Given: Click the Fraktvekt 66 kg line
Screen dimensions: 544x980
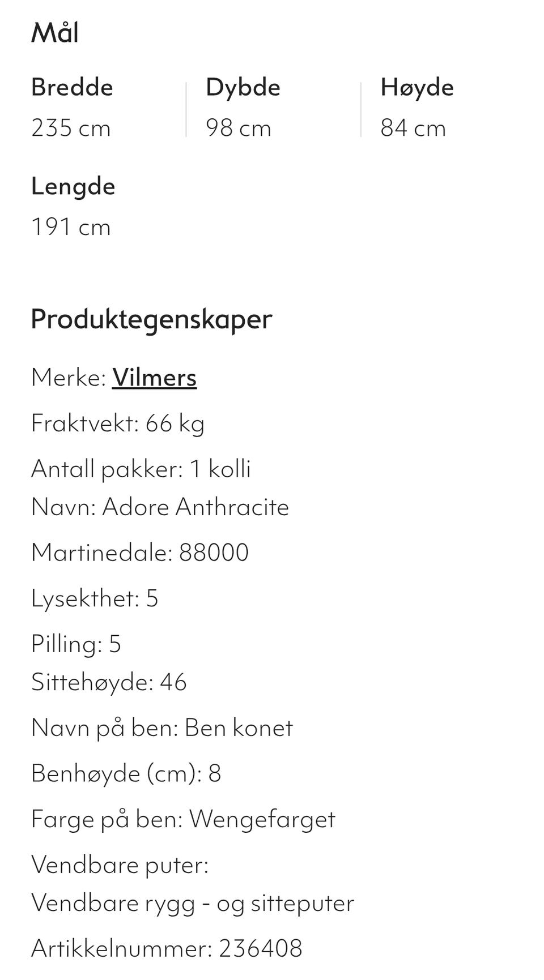Looking at the screenshot, I should tap(118, 423).
